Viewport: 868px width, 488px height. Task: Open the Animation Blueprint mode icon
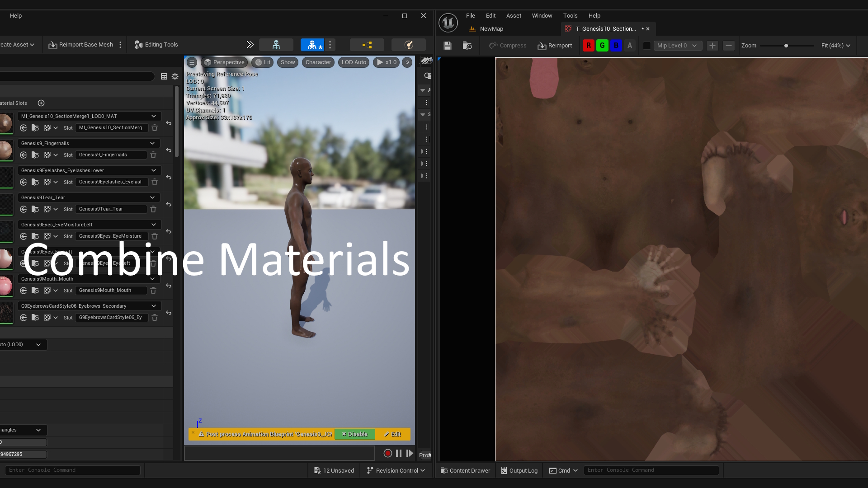(x=367, y=45)
